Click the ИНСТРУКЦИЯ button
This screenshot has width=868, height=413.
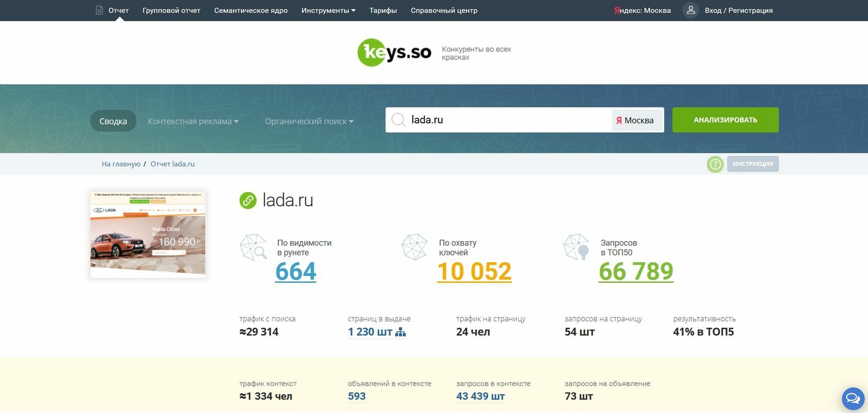753,164
